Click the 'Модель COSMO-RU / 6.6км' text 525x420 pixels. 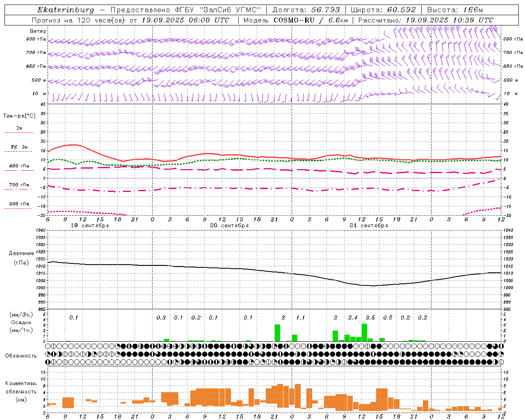click(296, 20)
